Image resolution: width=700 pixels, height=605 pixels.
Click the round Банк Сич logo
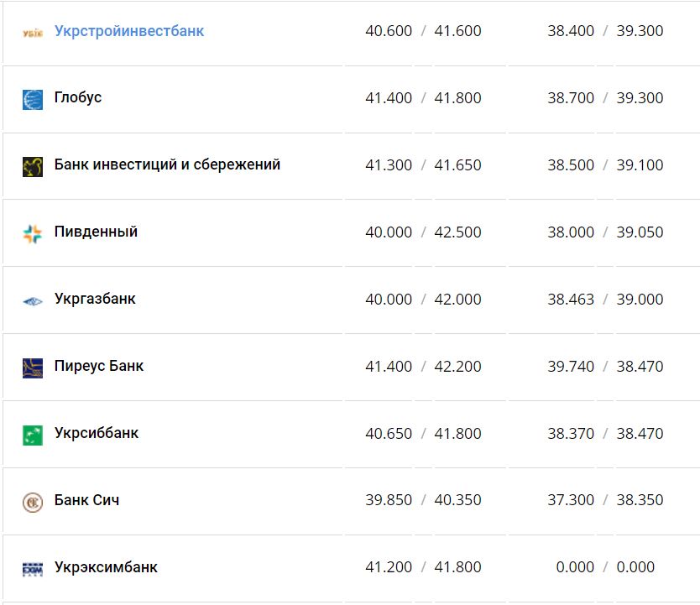coord(32,499)
